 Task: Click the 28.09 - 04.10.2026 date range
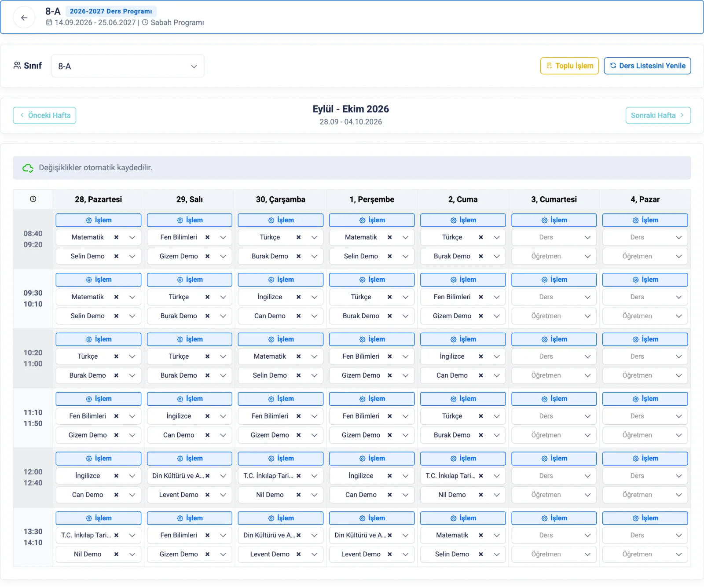(x=351, y=122)
